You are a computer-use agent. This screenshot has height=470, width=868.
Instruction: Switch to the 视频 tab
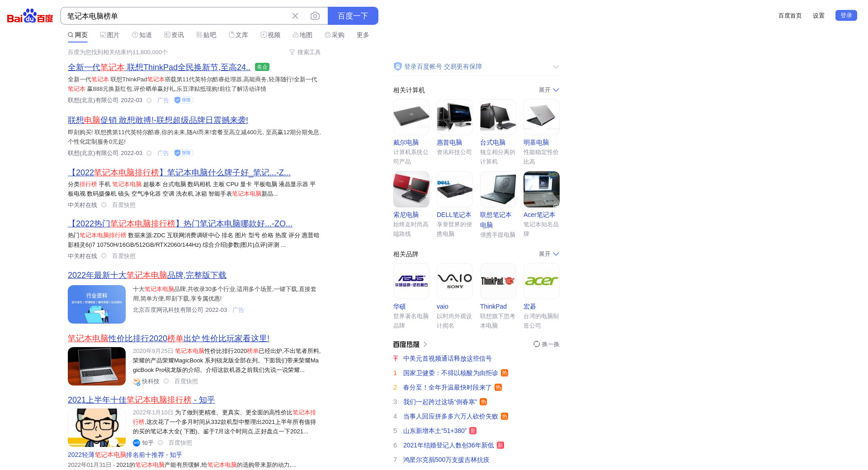[x=270, y=35]
